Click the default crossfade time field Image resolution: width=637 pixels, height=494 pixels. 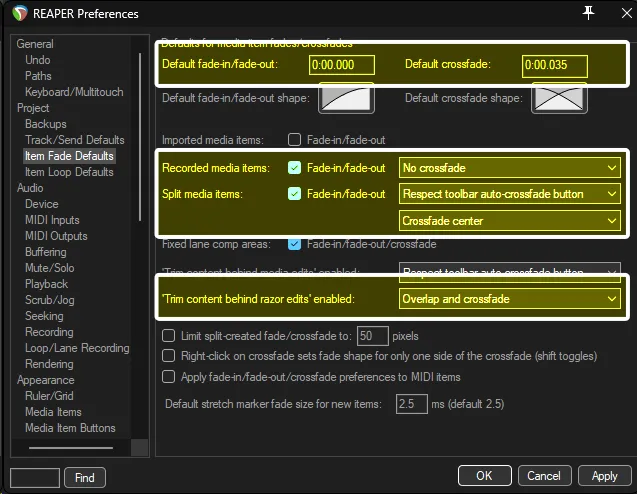point(555,65)
